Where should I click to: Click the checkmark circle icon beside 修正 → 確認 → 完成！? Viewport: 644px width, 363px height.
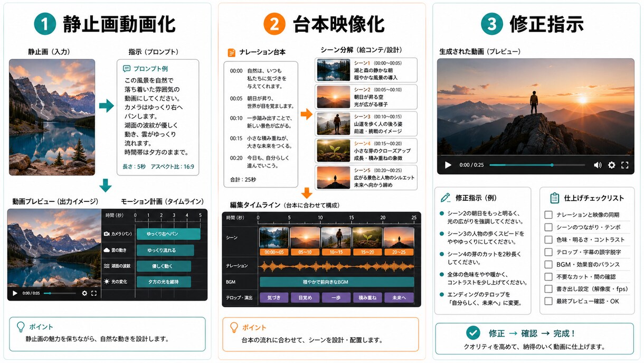coord(473,333)
